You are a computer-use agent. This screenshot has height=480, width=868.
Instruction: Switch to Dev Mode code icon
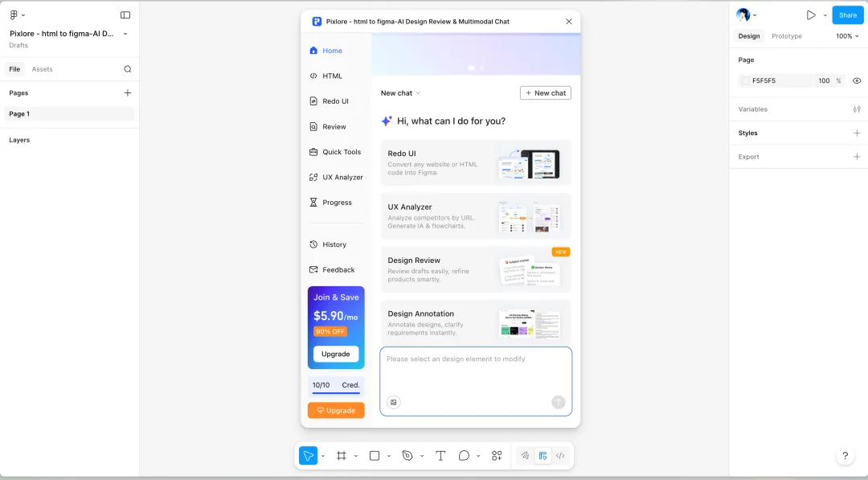coord(560,456)
